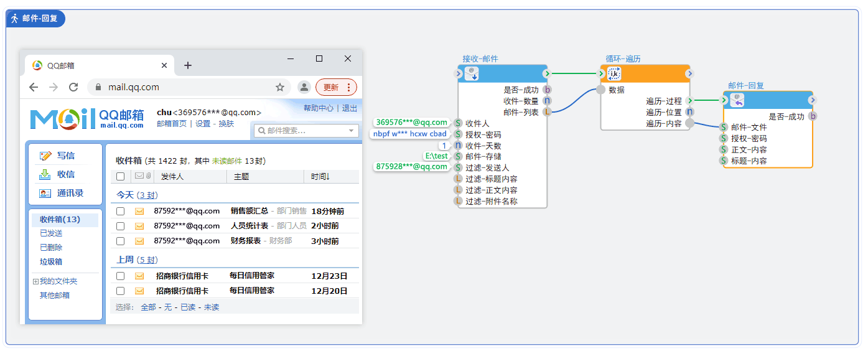The image size is (868, 351).
Task: Open the 收件箱(13) folder
Action: pos(60,220)
